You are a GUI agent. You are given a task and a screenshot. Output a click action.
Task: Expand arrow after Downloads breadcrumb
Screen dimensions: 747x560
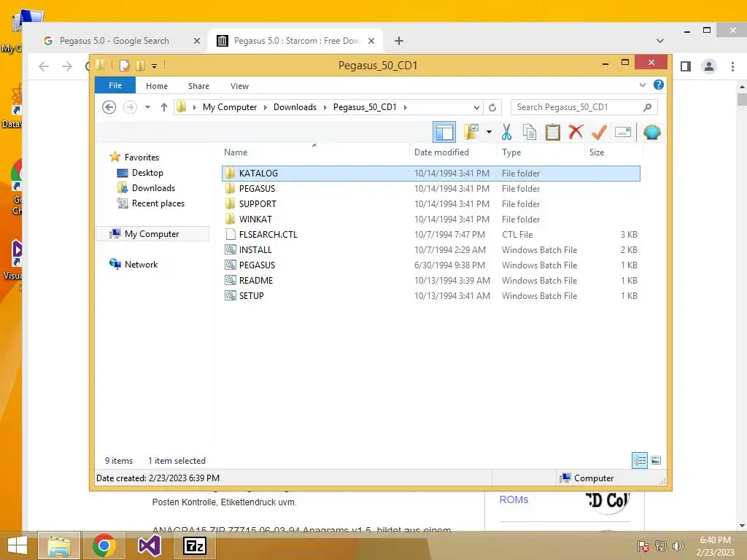[325, 107]
